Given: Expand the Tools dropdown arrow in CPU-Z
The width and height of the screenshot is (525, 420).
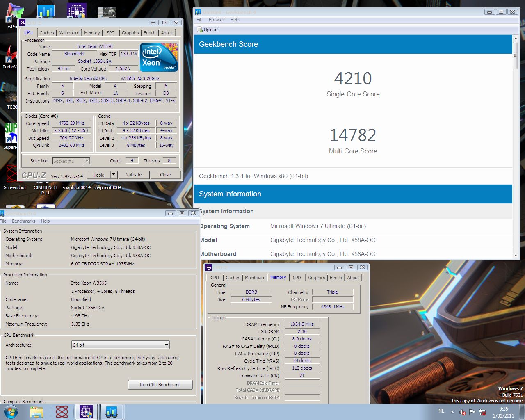Looking at the screenshot, I should [x=114, y=175].
